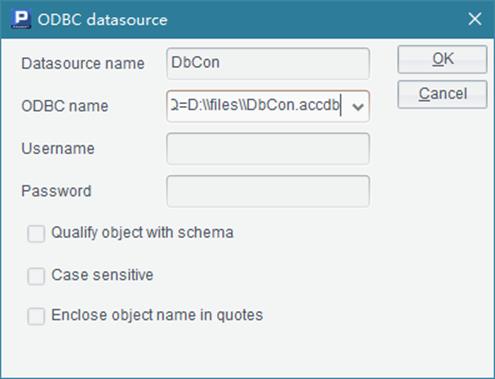Dismiss the dialog using Cancel button

click(442, 94)
